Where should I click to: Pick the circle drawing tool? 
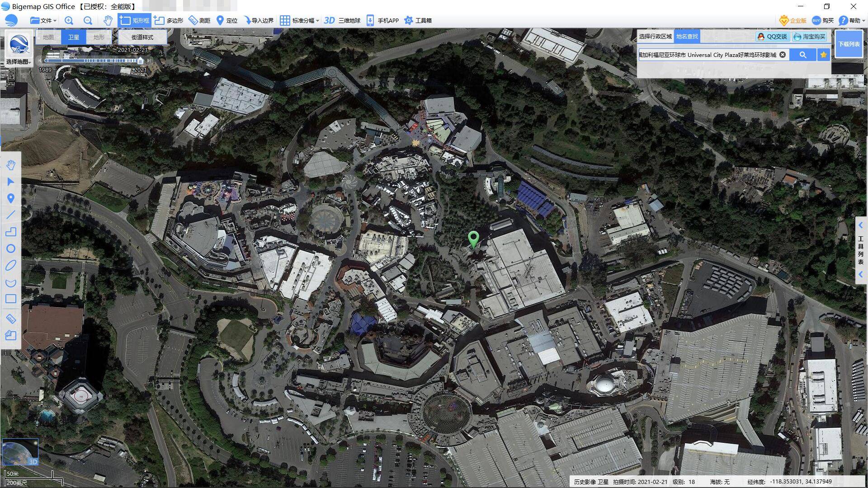[x=11, y=249]
